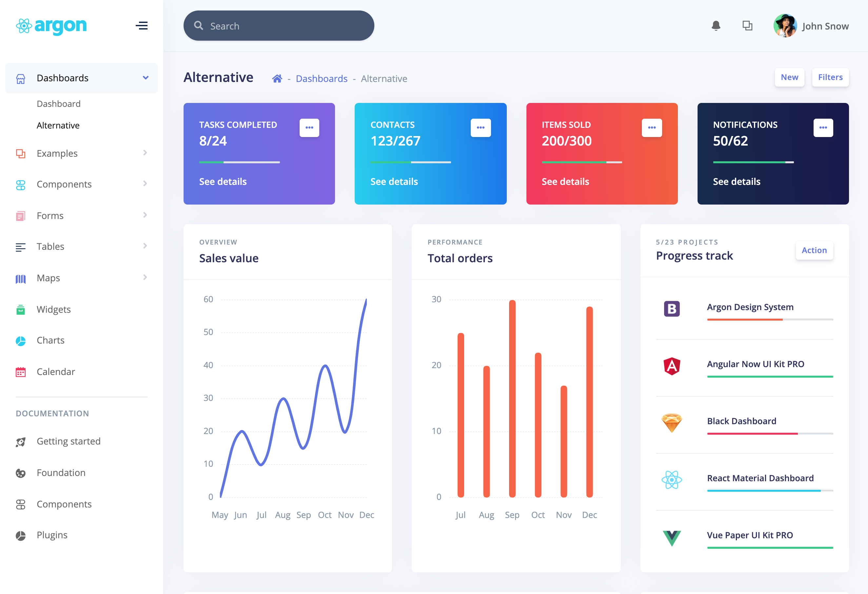Click the overlapping windows icon in header
The image size is (868, 594).
tap(747, 26)
